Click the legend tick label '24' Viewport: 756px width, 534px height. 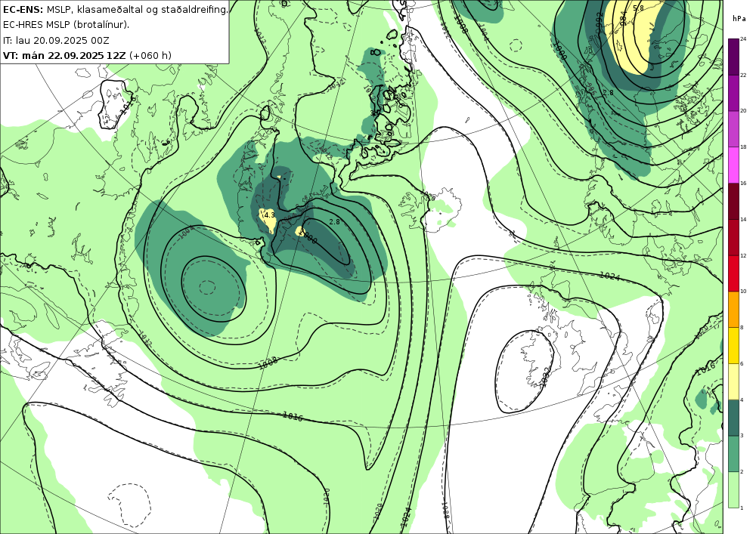[743, 39]
